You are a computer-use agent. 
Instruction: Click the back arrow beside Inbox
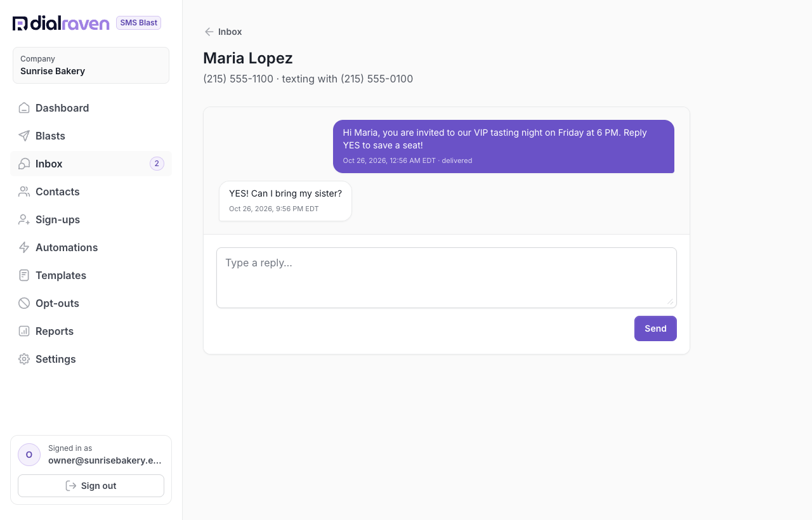coord(209,32)
